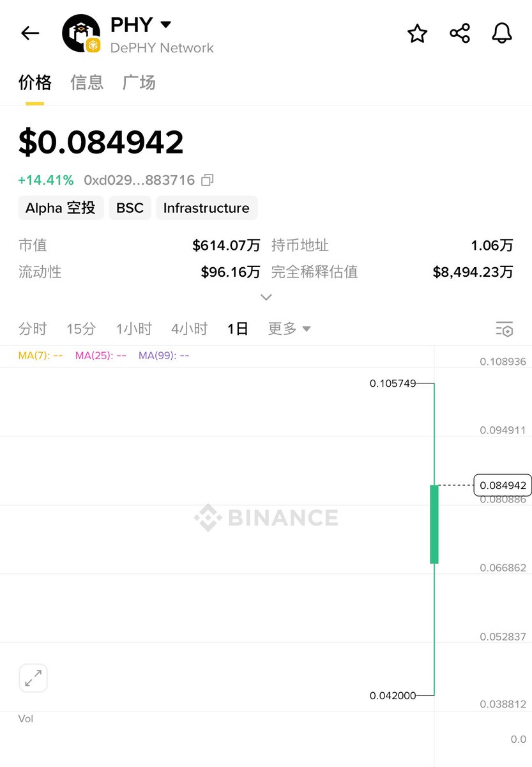Add PHY to favorites with star icon
Viewport: 532px width, 767px height.
pyautogui.click(x=417, y=33)
